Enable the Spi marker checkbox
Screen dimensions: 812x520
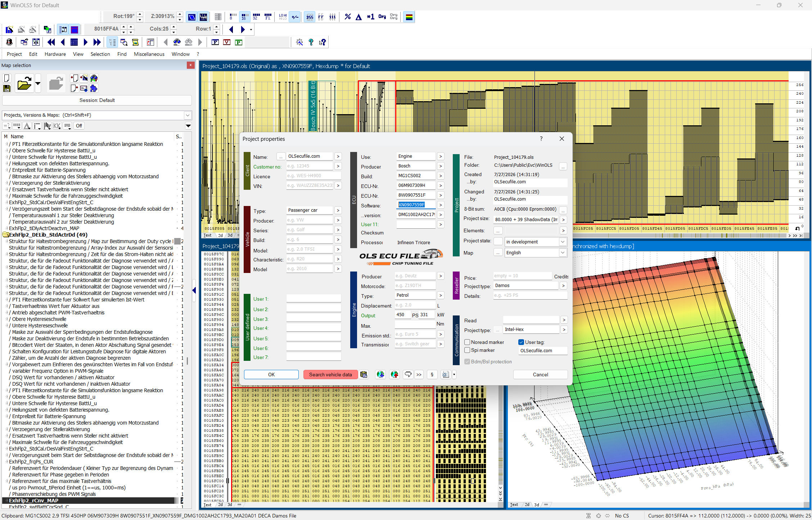coord(467,350)
